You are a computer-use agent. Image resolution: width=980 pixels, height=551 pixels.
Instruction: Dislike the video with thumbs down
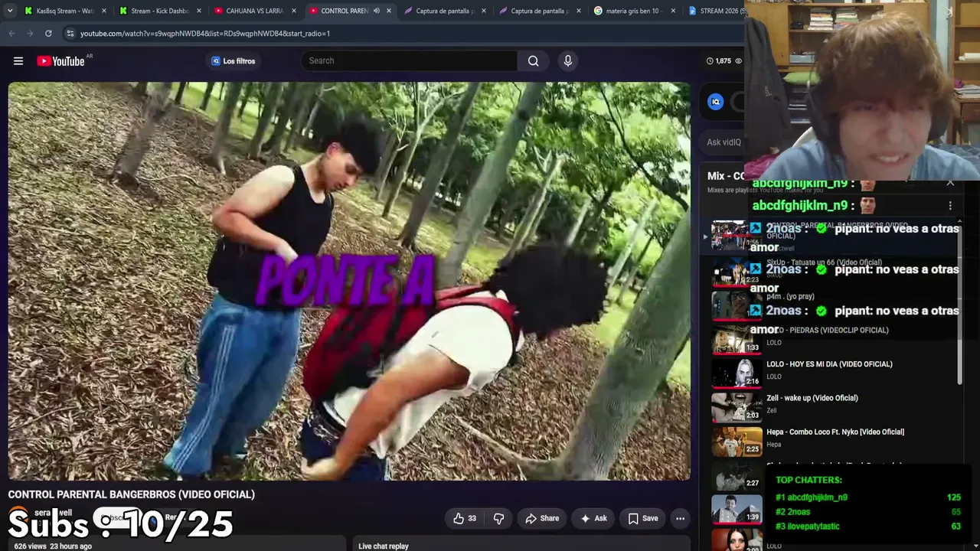(498, 519)
